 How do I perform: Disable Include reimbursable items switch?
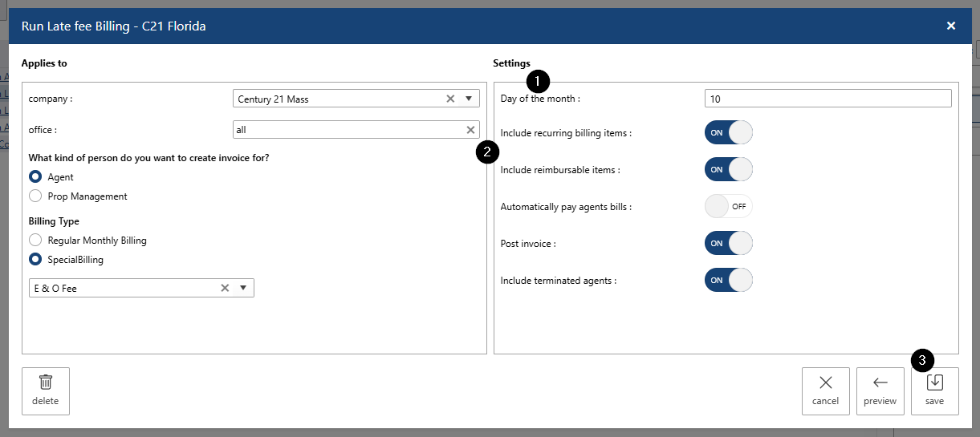pyautogui.click(x=728, y=170)
